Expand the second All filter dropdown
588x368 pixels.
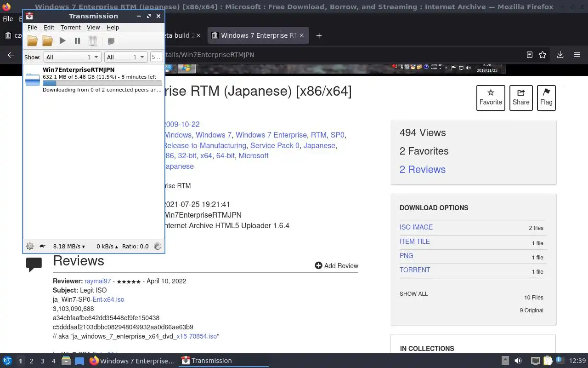(x=125, y=57)
